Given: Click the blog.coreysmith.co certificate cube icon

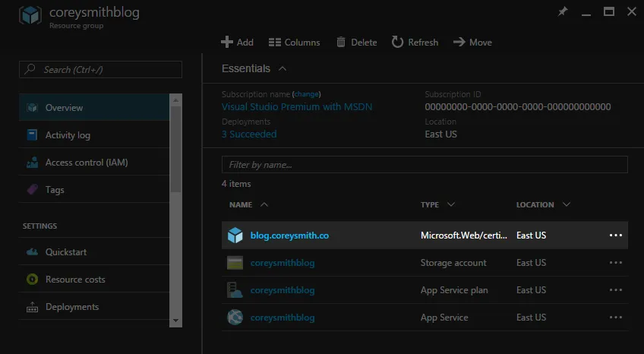Looking at the screenshot, I should (x=235, y=235).
